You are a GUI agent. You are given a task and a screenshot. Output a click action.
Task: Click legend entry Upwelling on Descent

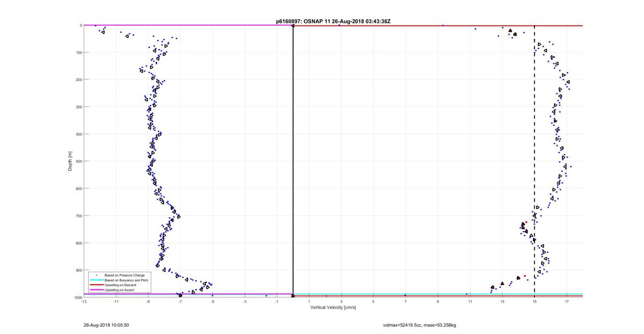[x=121, y=285]
